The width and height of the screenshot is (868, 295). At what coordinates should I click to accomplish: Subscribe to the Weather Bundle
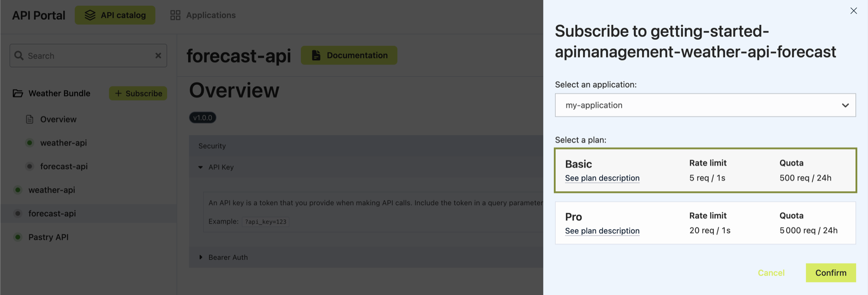138,94
